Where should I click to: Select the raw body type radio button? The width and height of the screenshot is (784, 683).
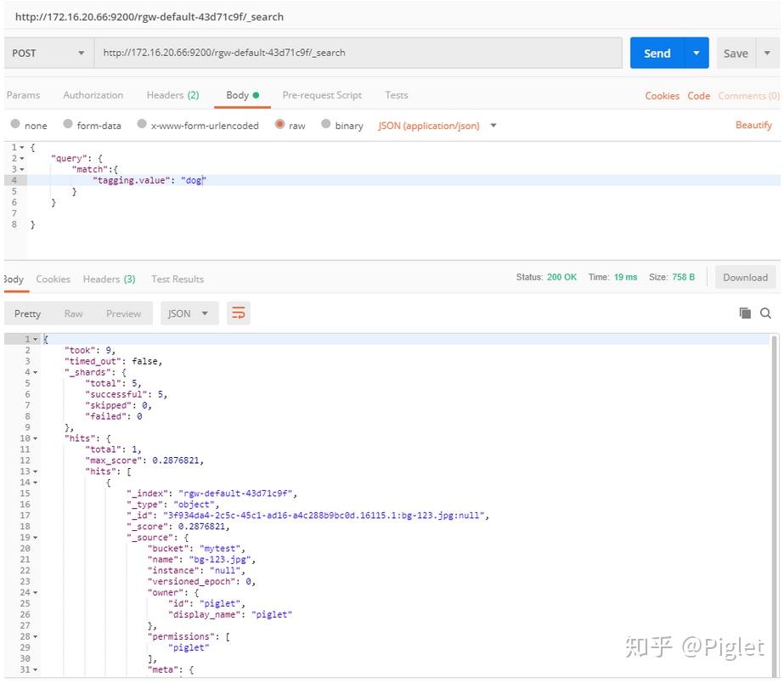[279, 125]
